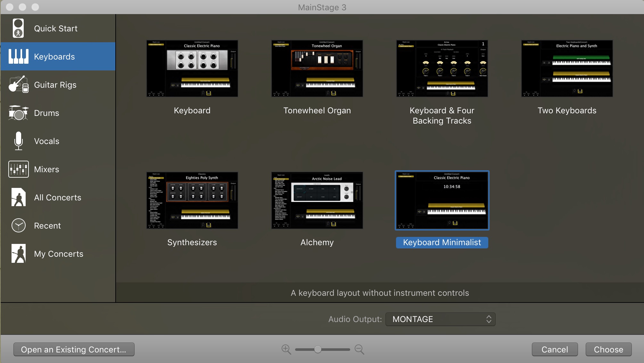Click the My Concerts performer icon
Viewport: 644px width, 363px height.
(18, 253)
